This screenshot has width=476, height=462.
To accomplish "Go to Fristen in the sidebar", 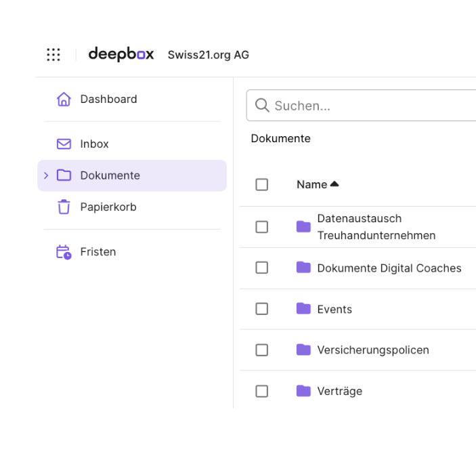I will tap(98, 252).
